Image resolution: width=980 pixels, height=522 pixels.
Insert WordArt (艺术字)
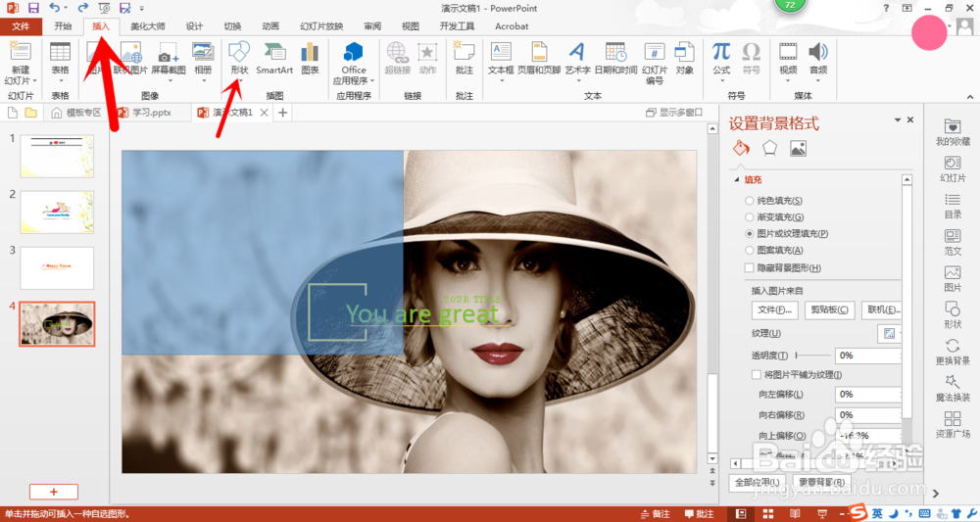(x=577, y=53)
